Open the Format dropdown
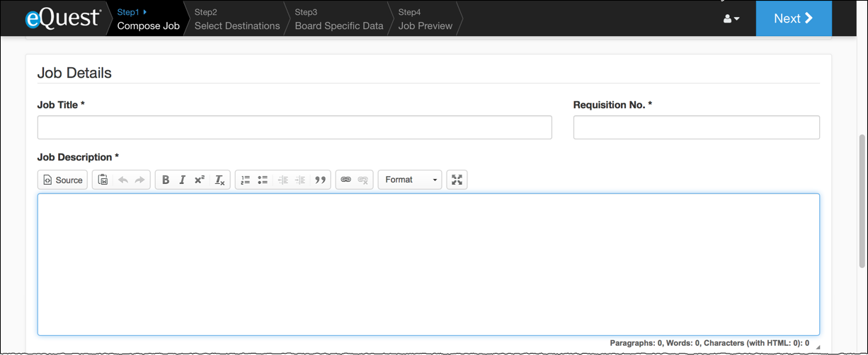Image resolution: width=868 pixels, height=355 pixels. [410, 180]
